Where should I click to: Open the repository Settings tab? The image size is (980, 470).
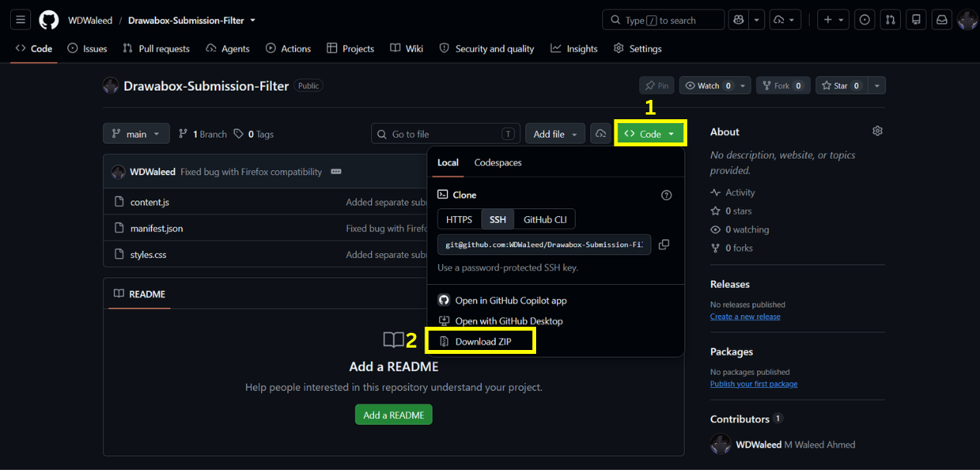638,49
